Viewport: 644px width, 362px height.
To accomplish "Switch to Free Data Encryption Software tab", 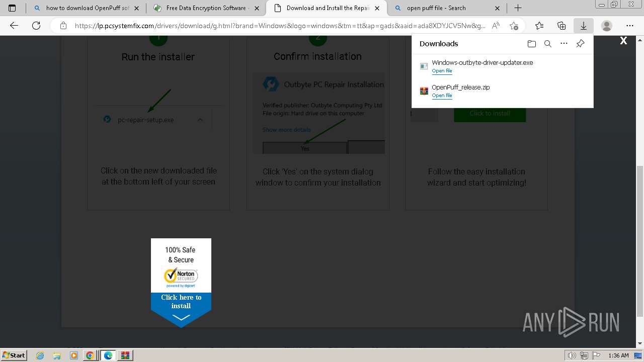I will pos(207,8).
